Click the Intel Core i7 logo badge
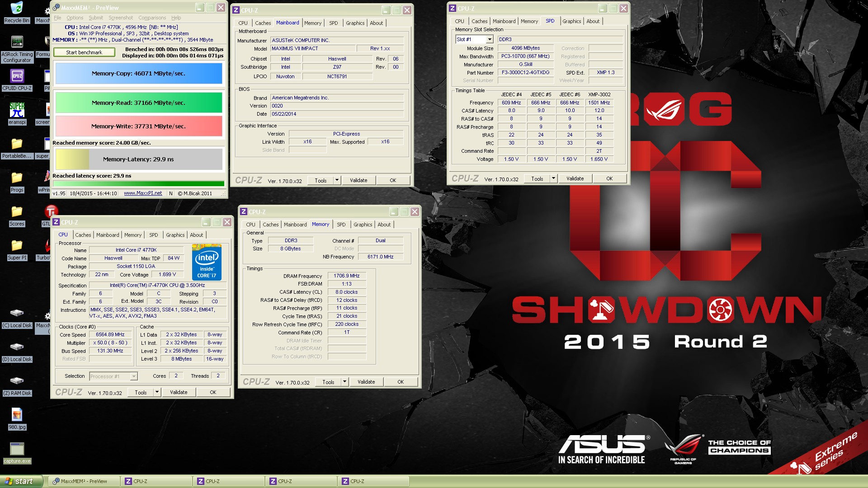The height and width of the screenshot is (488, 868). click(207, 262)
